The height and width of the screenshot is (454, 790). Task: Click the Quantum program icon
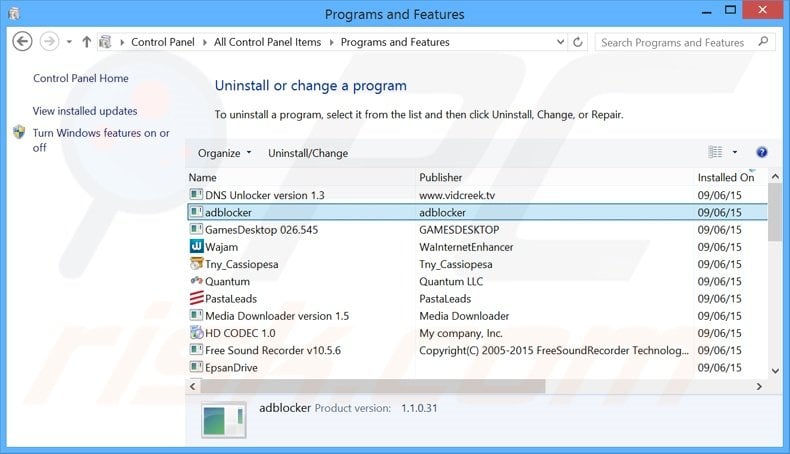click(x=196, y=280)
